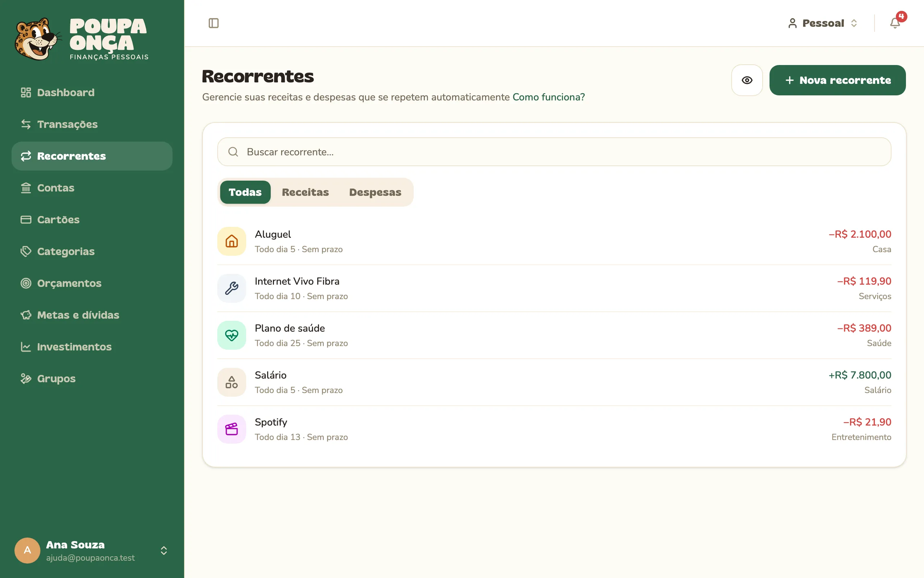The image size is (924, 578).
Task: Click the Spotify clapperboard icon
Action: click(232, 429)
